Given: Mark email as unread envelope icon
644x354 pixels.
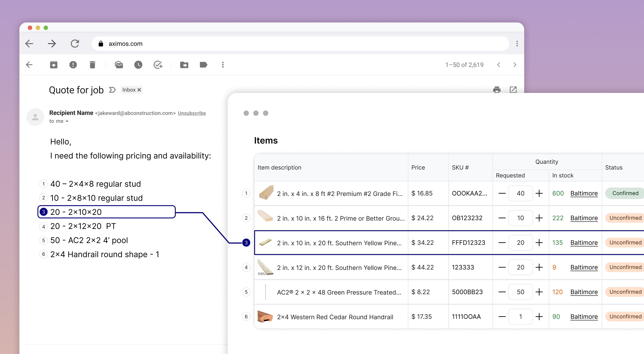Looking at the screenshot, I should (x=119, y=65).
